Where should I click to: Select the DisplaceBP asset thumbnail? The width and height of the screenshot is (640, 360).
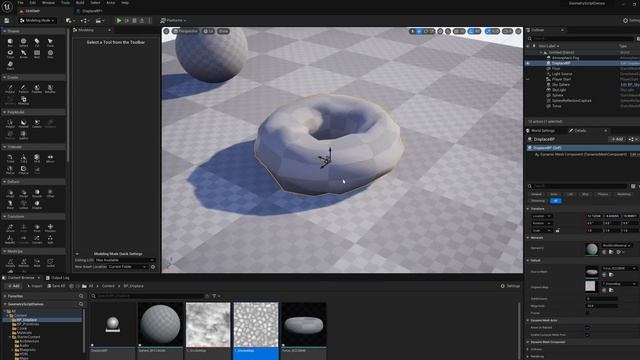113,325
